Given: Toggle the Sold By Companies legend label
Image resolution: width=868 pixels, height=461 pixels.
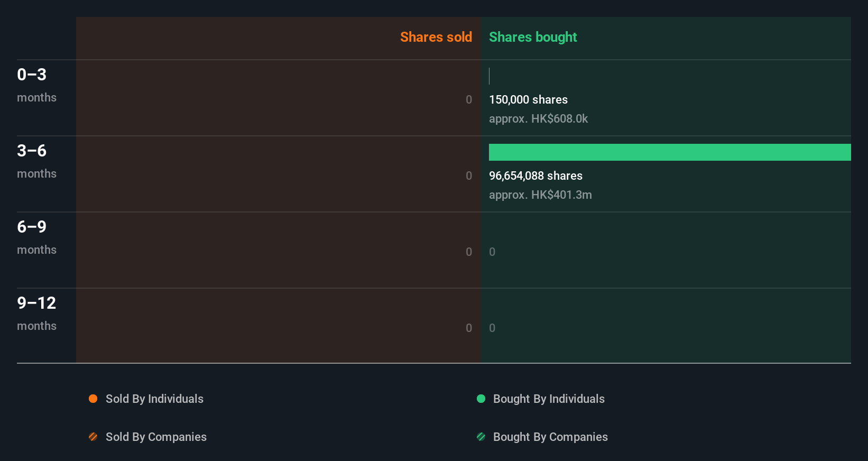Looking at the screenshot, I should tap(156, 437).
